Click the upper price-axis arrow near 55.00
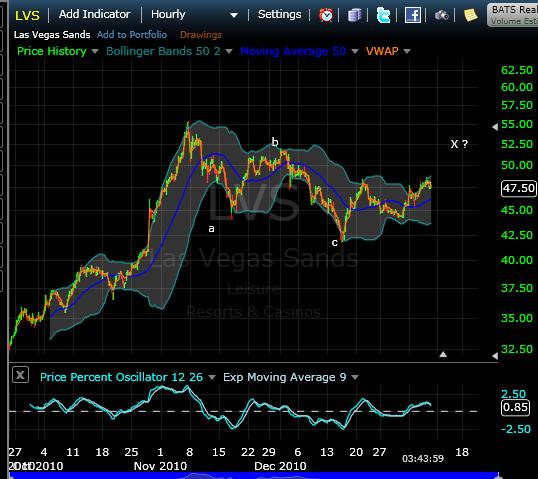Viewport: 538px width, 479px height. pos(495,127)
